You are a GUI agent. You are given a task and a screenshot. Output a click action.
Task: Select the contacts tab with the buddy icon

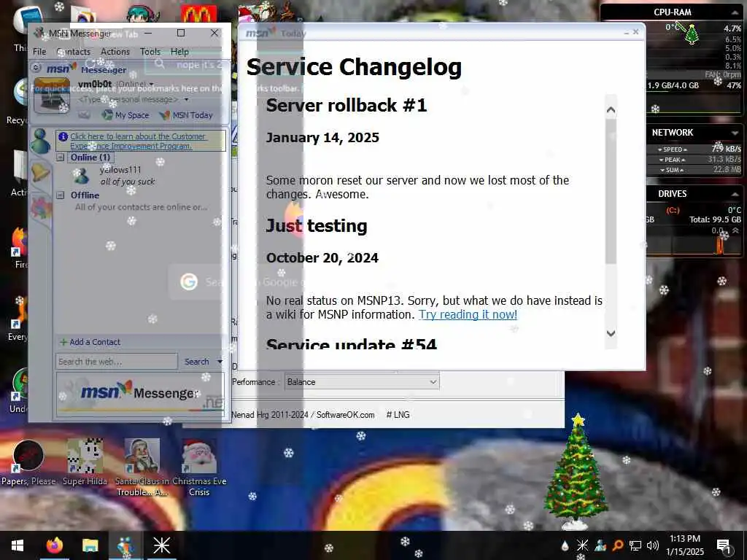pyautogui.click(x=41, y=141)
